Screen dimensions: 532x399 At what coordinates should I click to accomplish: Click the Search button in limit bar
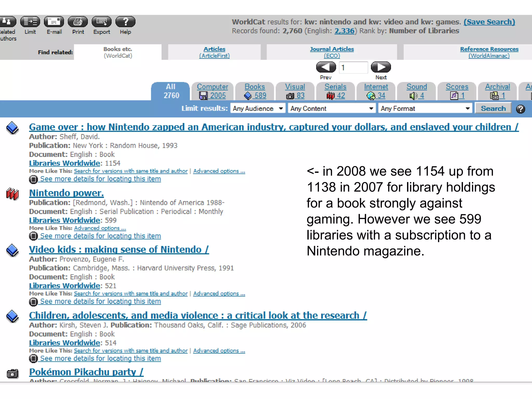tap(493, 108)
